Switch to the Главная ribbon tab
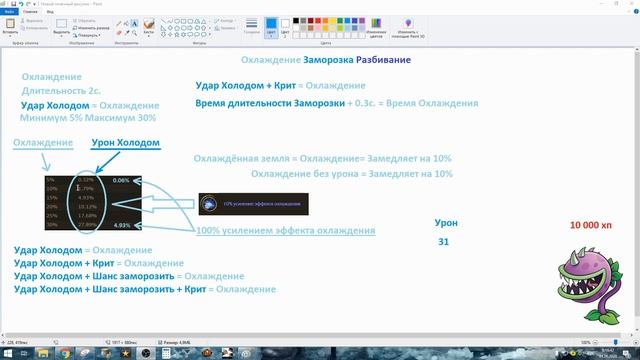The image size is (640, 360). (x=30, y=12)
